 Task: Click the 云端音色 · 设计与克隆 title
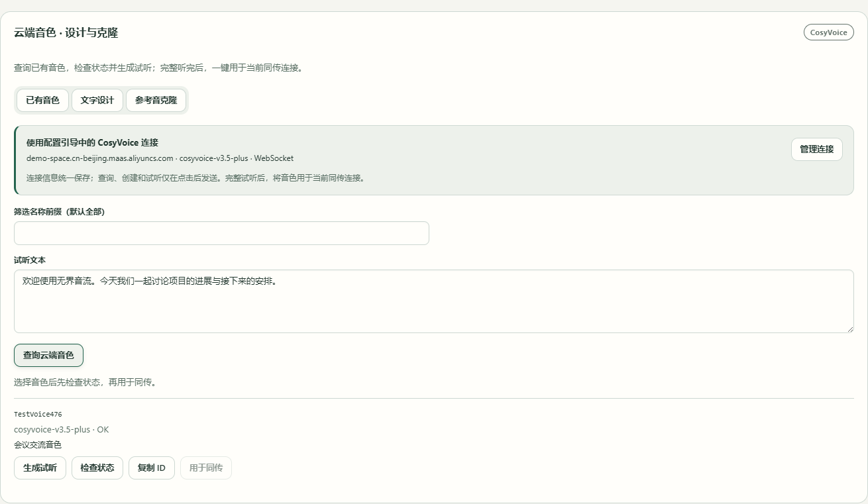coord(66,32)
